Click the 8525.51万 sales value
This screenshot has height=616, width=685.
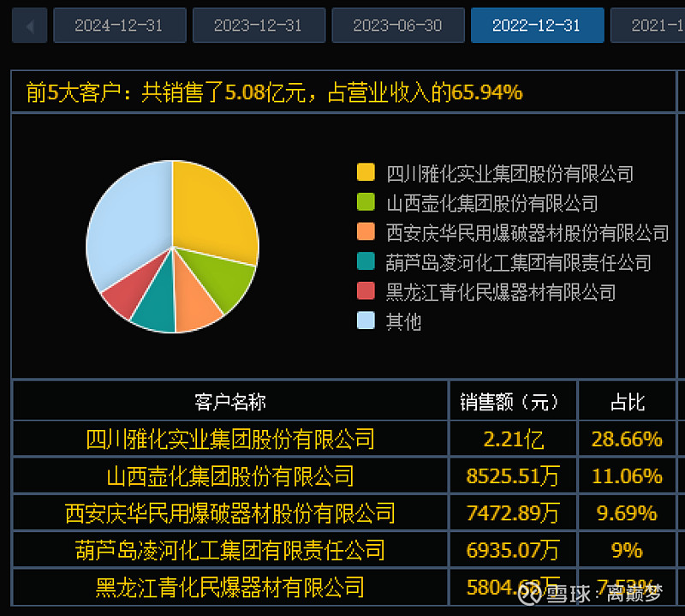pos(513,476)
